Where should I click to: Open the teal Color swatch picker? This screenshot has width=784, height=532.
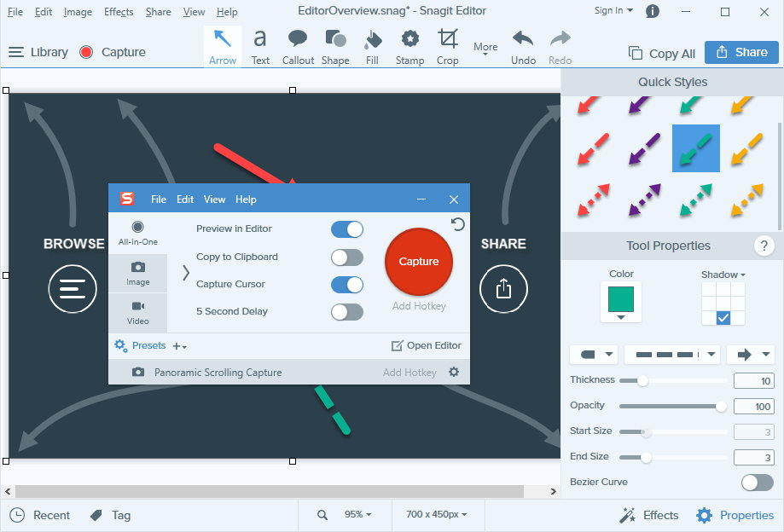621,302
